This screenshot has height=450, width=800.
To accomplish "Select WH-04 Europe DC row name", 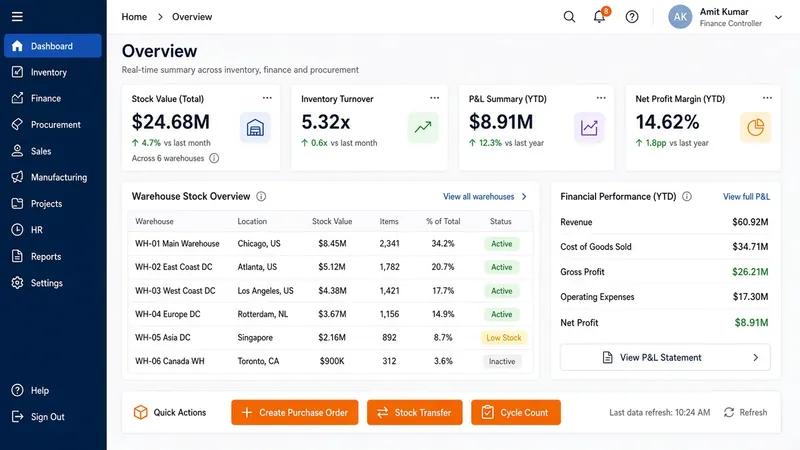I will click(167, 314).
